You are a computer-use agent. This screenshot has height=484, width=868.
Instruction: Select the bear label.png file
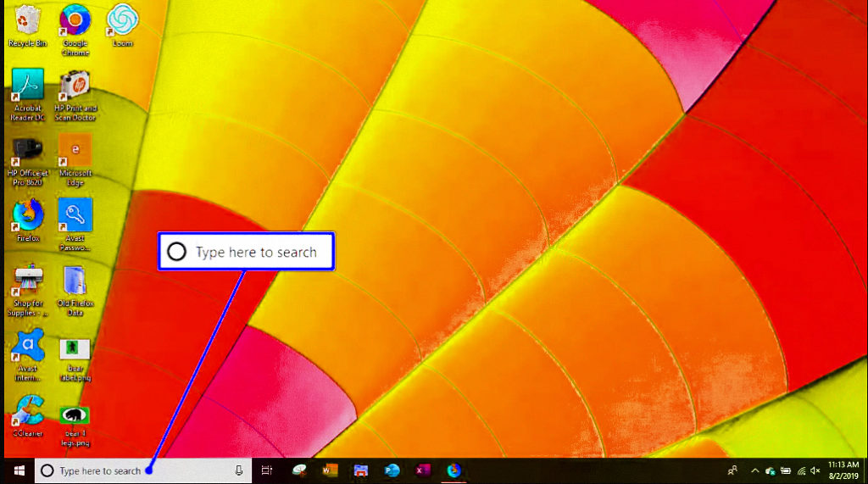[x=75, y=360]
